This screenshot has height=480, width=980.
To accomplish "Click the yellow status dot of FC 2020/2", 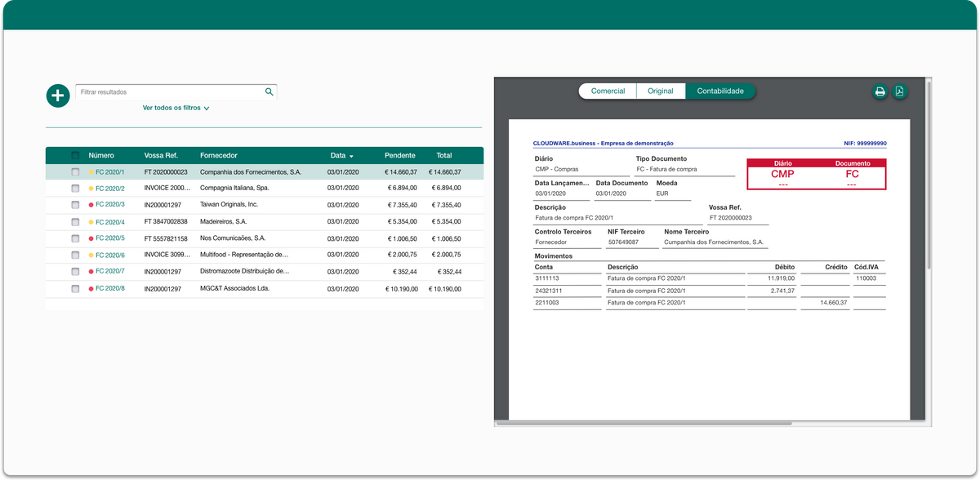I will pyautogui.click(x=91, y=189).
